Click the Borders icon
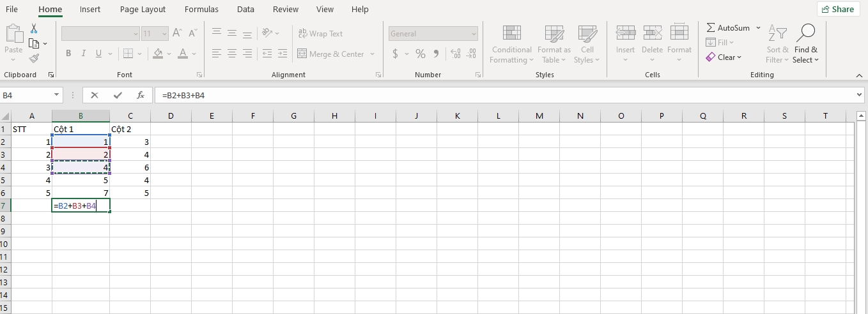 (128, 54)
